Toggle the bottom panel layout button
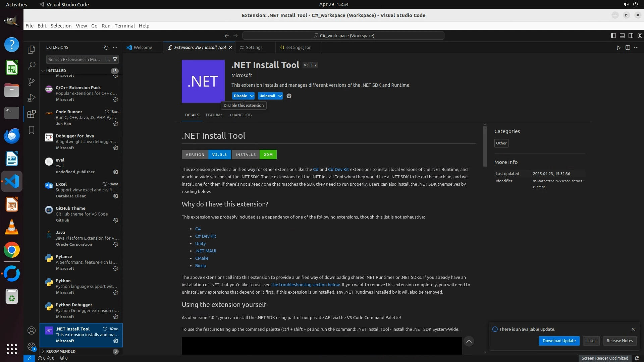This screenshot has height=362, width=644. 622,36
